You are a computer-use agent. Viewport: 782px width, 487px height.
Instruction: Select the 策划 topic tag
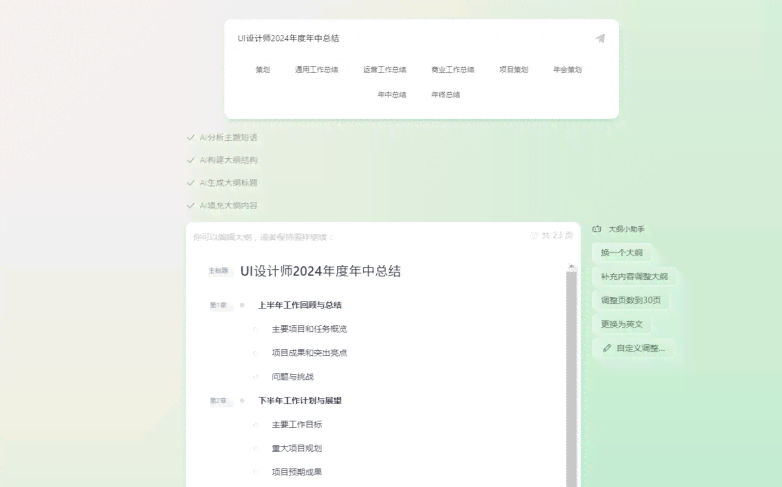(263, 69)
